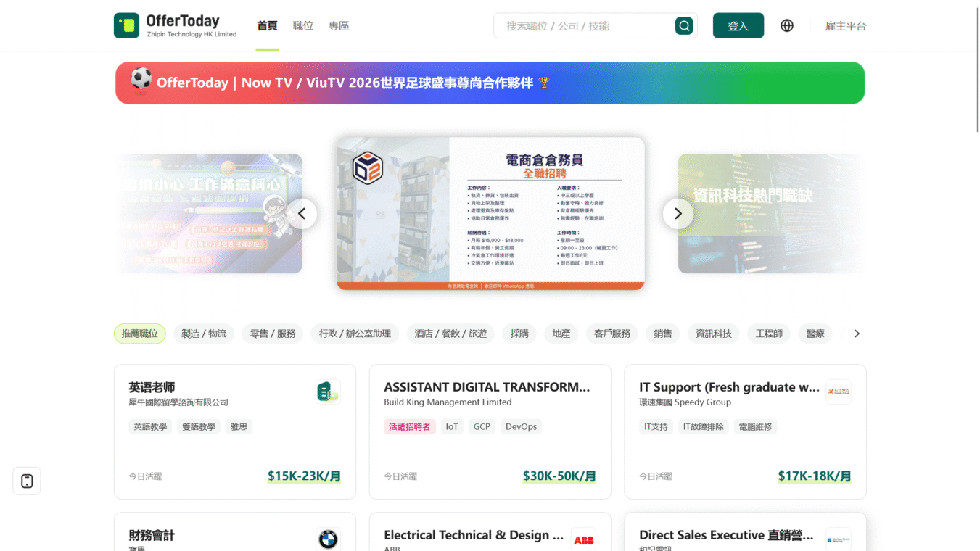Image resolution: width=980 pixels, height=551 pixels.
Task: Click 環速集團 Speedy Group company name
Action: [685, 402]
